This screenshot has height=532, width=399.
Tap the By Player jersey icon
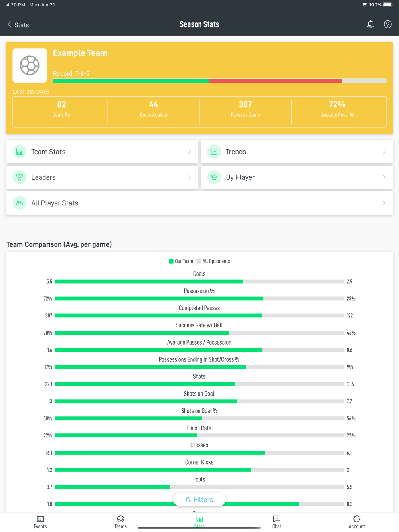point(214,177)
